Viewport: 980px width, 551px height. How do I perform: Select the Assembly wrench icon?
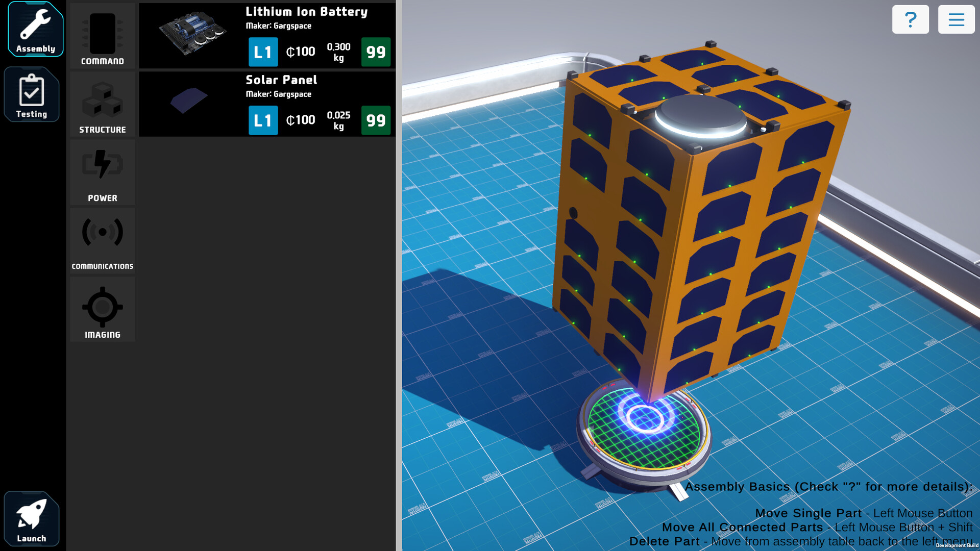click(34, 29)
